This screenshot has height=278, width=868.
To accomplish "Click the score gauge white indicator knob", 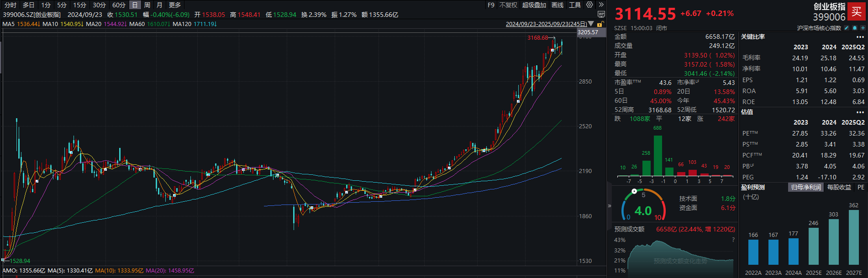I will pos(634,191).
